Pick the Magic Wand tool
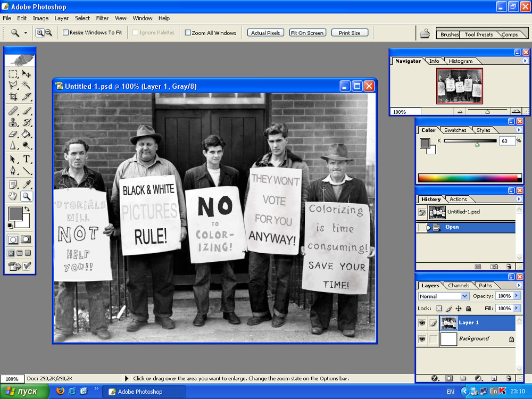This screenshot has width=532, height=399. coord(26,85)
